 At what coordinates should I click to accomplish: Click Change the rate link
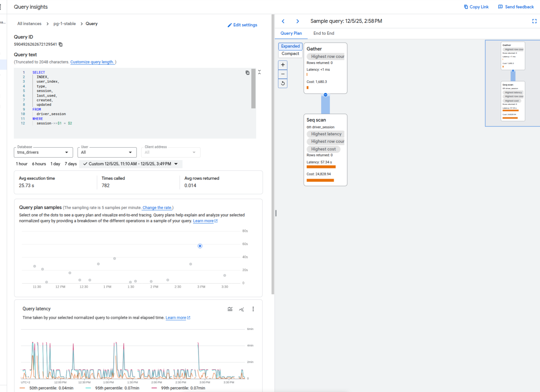pyautogui.click(x=157, y=208)
